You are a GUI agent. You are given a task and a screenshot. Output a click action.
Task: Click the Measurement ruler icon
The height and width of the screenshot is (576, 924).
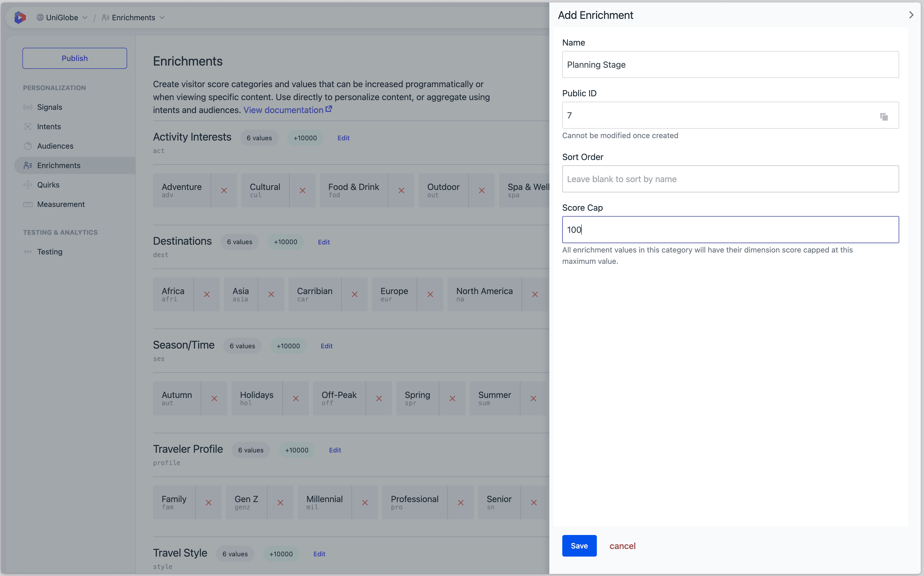(x=28, y=204)
